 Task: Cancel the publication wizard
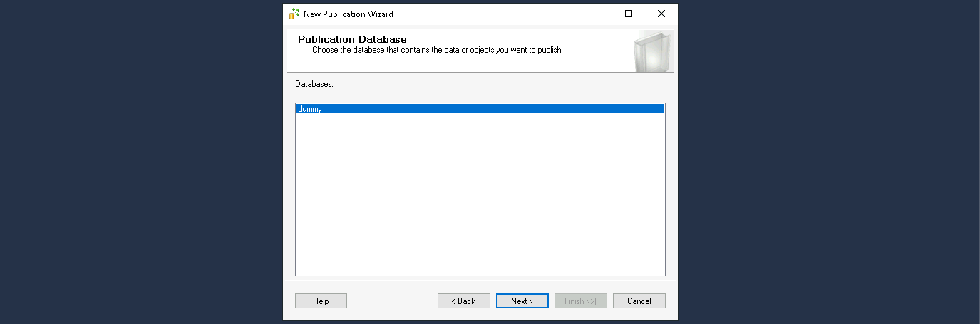[x=639, y=301]
